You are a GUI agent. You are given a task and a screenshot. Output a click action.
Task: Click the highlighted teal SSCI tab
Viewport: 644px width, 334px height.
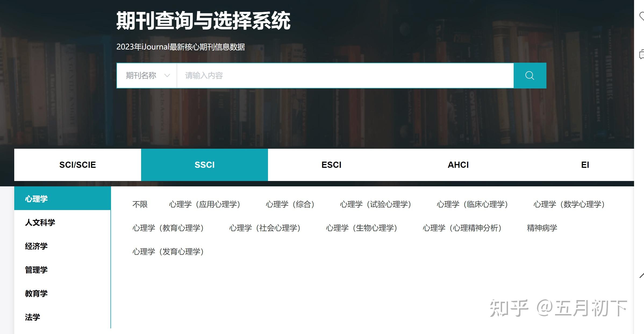point(204,165)
